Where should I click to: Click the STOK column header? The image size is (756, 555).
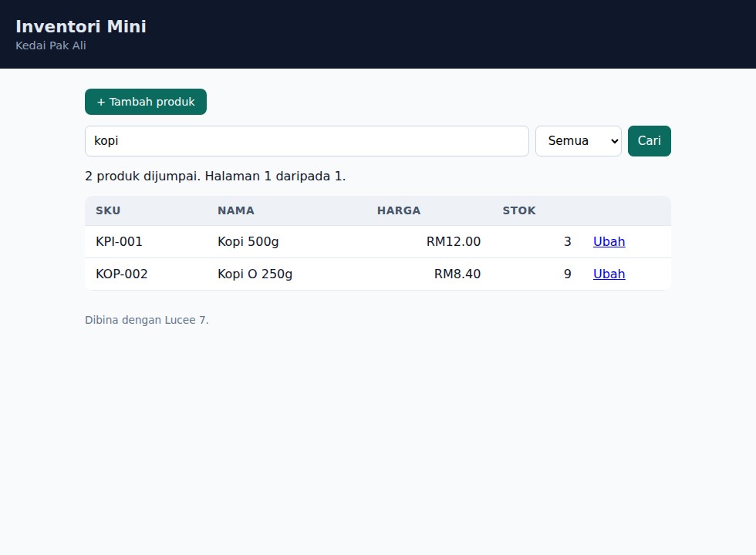pyautogui.click(x=519, y=210)
